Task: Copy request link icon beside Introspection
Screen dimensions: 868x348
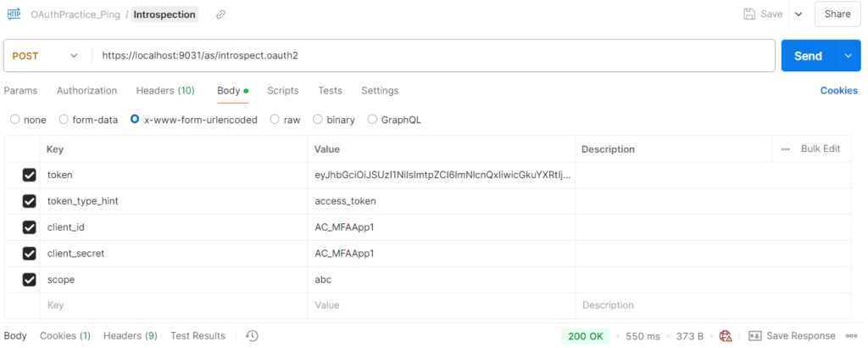Action: coord(220,15)
